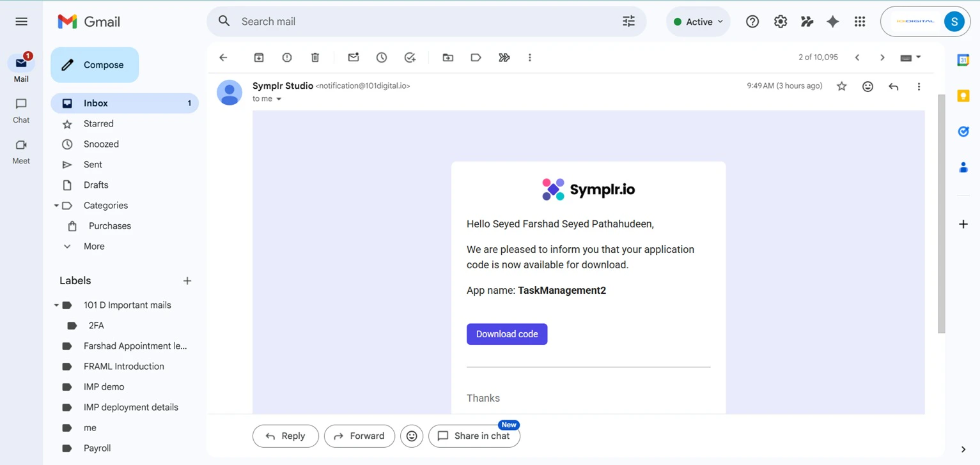Open Google Contacts side panel
980x465 pixels.
(x=963, y=167)
